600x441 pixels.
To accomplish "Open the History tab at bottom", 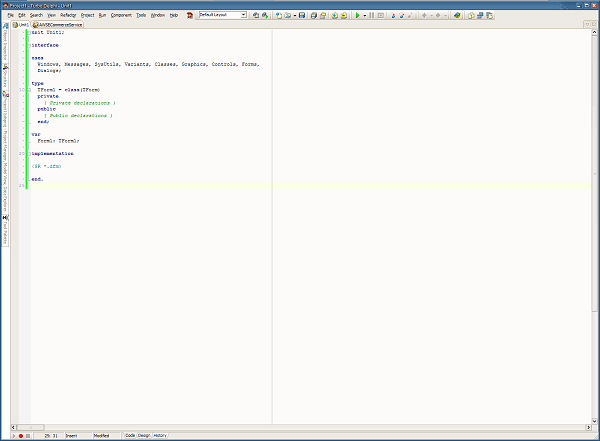I will [x=160, y=436].
